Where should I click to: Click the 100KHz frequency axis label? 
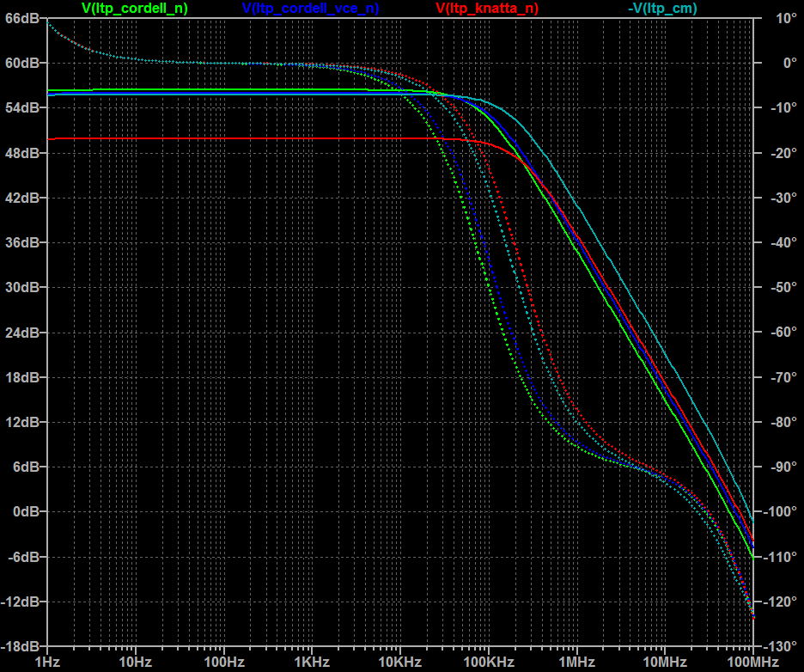click(488, 663)
